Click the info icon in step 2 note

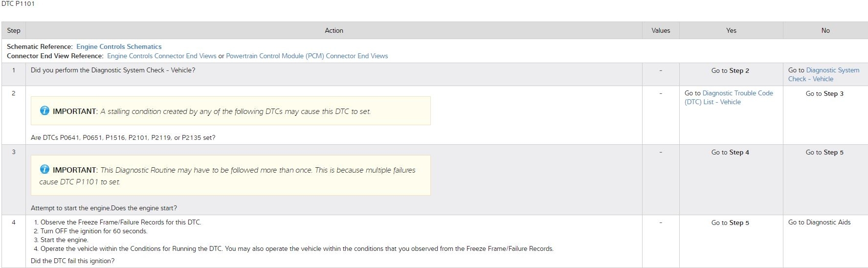(x=45, y=111)
